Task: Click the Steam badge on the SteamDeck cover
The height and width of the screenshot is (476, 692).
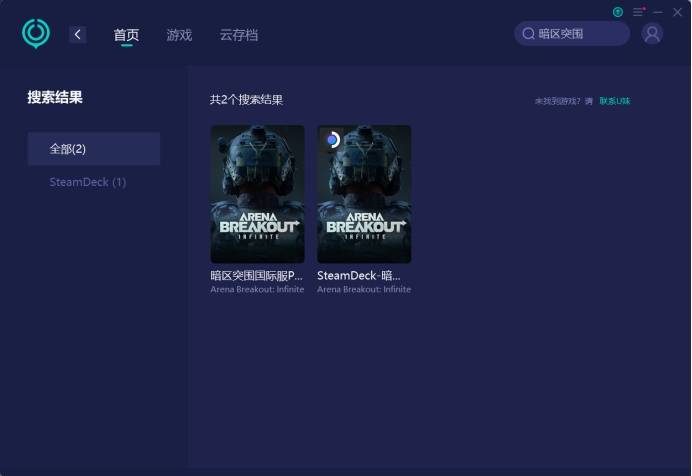Action: (x=333, y=140)
